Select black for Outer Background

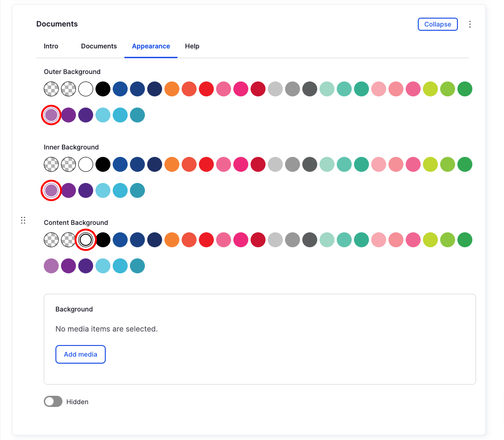(102, 88)
